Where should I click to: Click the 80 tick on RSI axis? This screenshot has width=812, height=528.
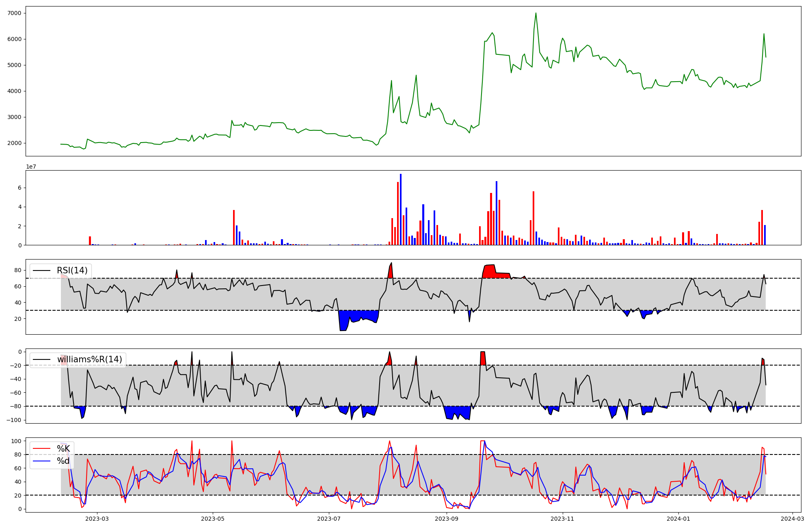coord(18,270)
